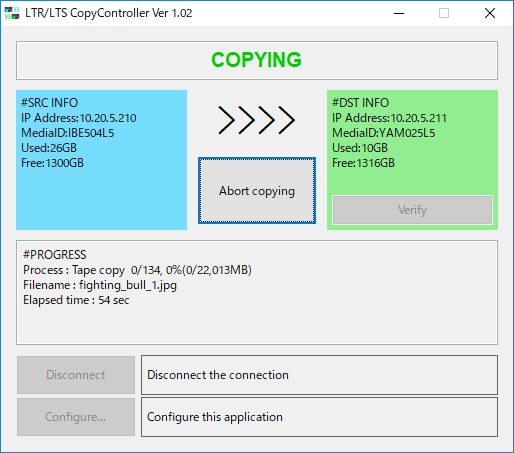Click destination IP Address 10.20.5.211 text
514x453 pixels.
[389, 118]
